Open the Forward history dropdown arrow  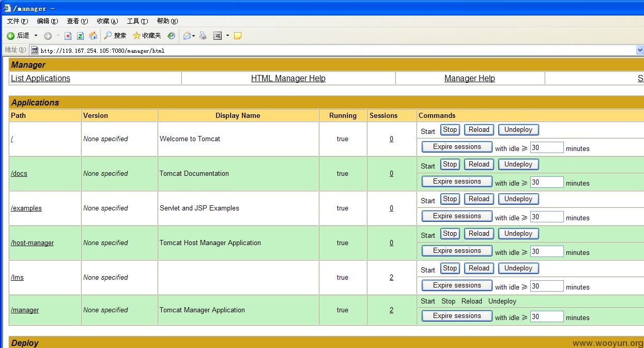pos(58,36)
